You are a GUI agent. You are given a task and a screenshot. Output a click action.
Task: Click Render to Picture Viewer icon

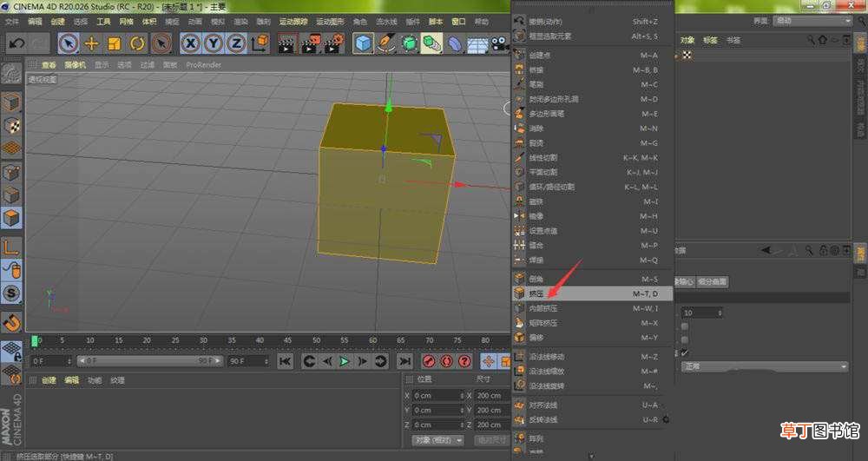(311, 43)
